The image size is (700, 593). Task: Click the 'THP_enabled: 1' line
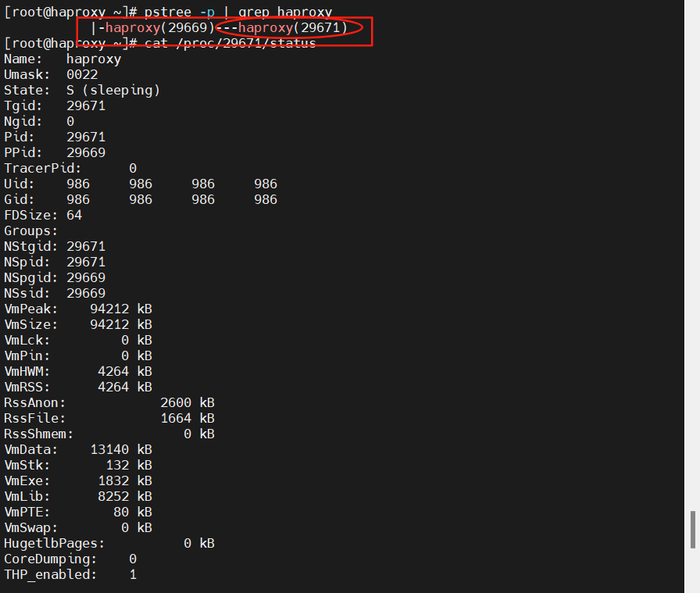70,575
